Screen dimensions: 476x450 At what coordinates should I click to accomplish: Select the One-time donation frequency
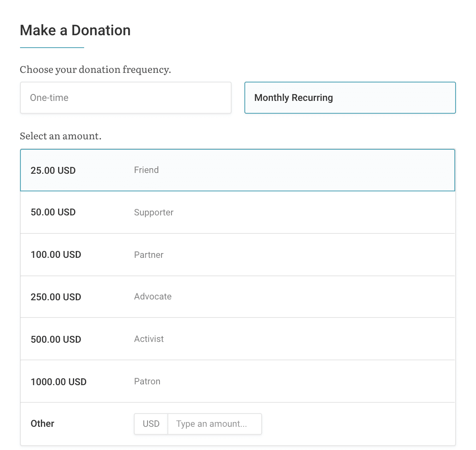[126, 97]
